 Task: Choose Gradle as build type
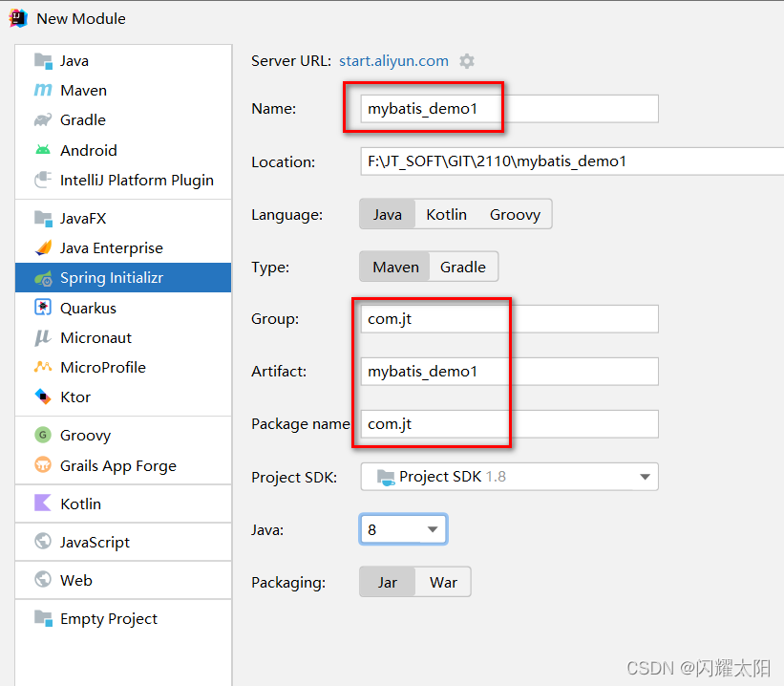tap(463, 268)
